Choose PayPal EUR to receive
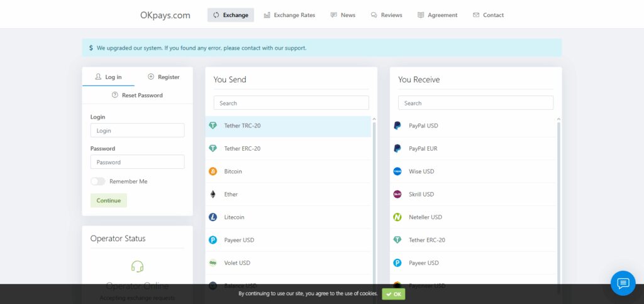 tap(473, 148)
